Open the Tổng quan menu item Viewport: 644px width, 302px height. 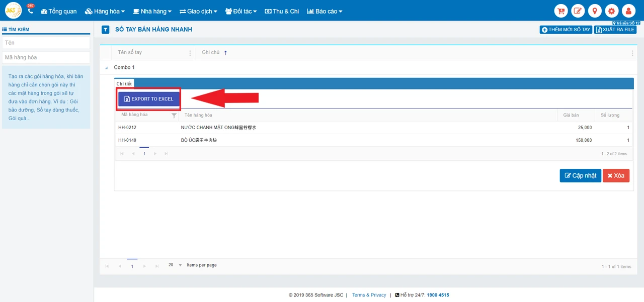point(59,11)
